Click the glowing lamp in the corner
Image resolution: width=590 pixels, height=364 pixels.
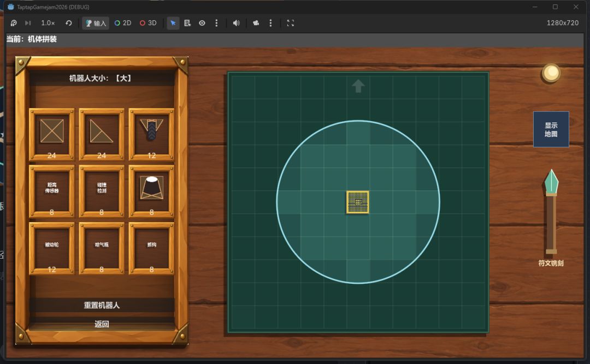tap(551, 73)
